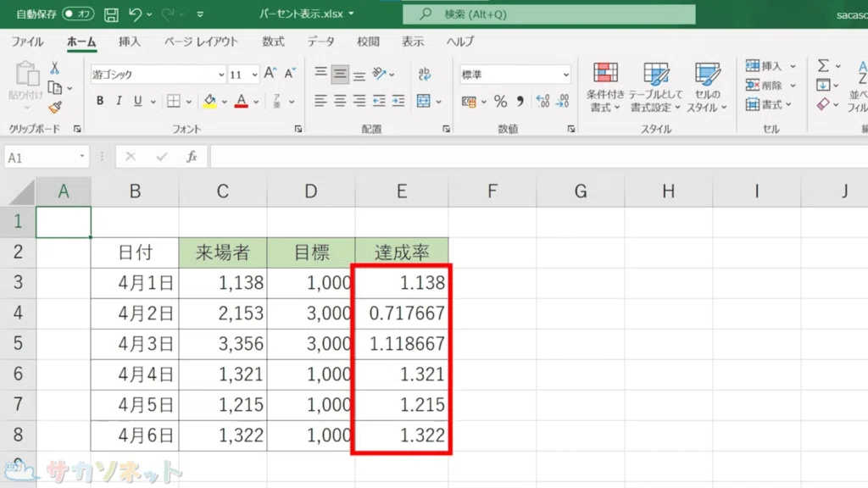Select column E header
The height and width of the screenshot is (488, 868).
pos(402,191)
